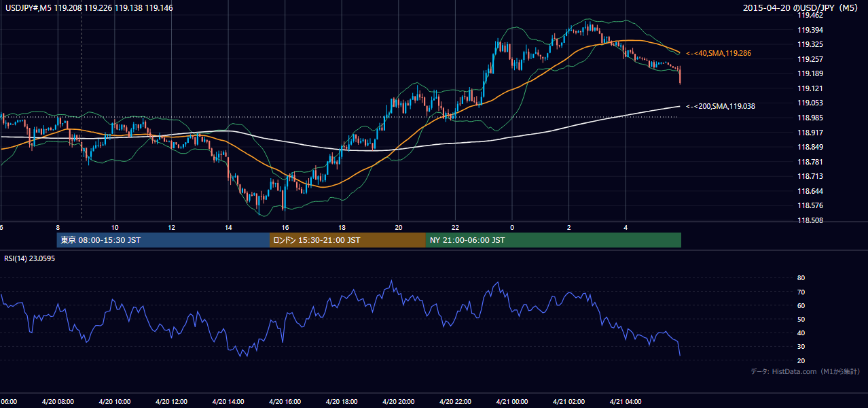Click the 4/21 02:00 bottom time label
This screenshot has height=408, width=868.
point(568,401)
